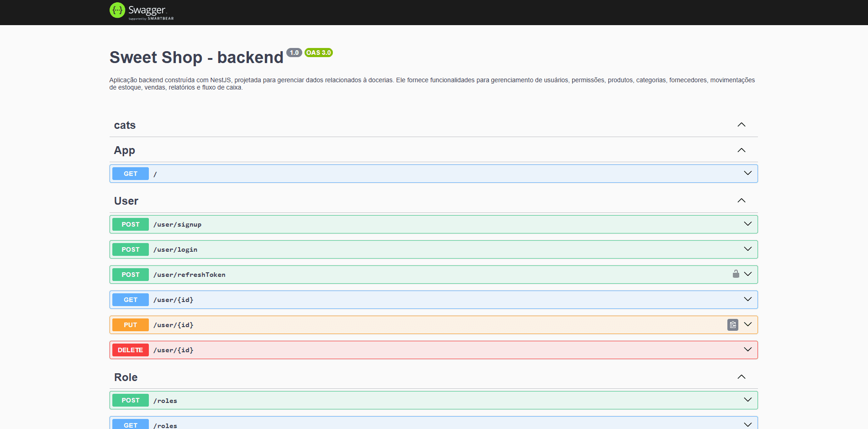The image size is (868, 429).
Task: Click the Swagger logo in the header
Action: (x=141, y=11)
